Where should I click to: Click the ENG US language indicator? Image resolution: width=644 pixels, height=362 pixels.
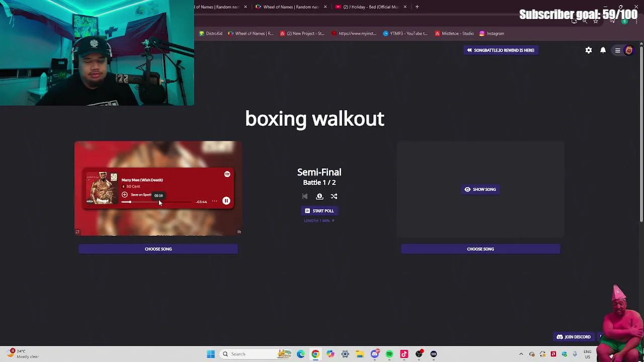tap(587, 354)
